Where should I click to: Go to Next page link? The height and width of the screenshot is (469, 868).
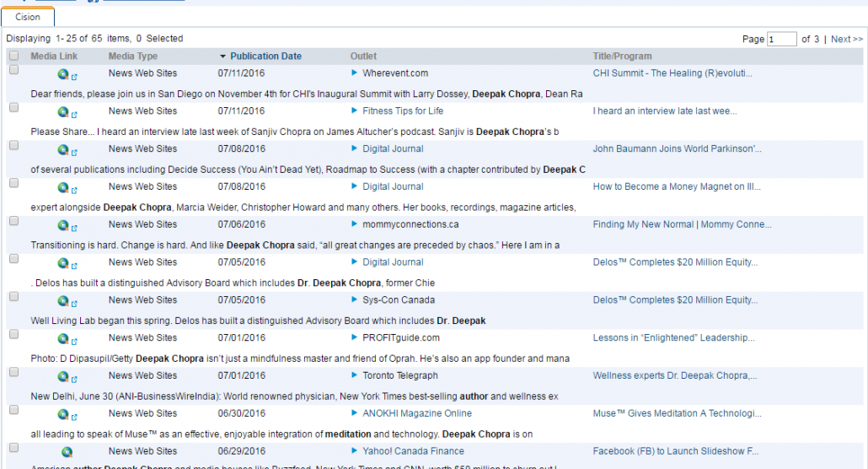point(846,39)
